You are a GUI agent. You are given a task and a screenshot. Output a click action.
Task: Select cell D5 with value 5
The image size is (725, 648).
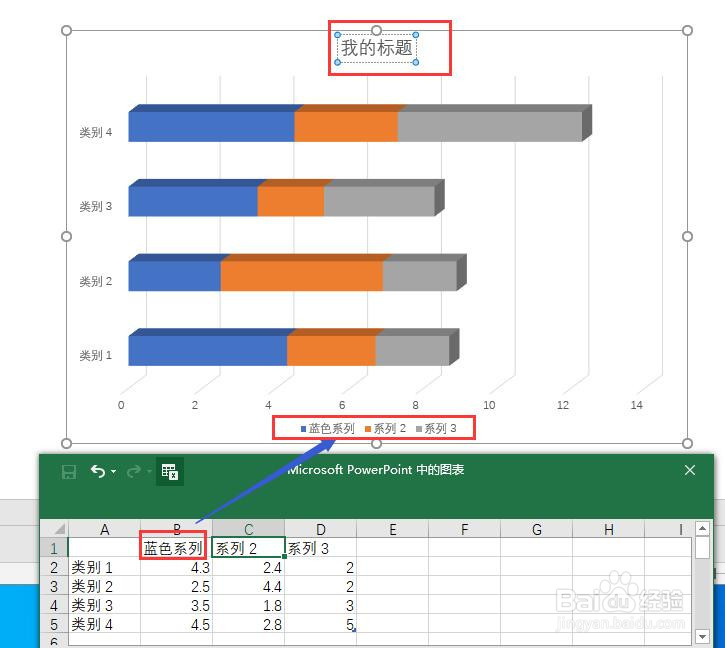pos(320,624)
